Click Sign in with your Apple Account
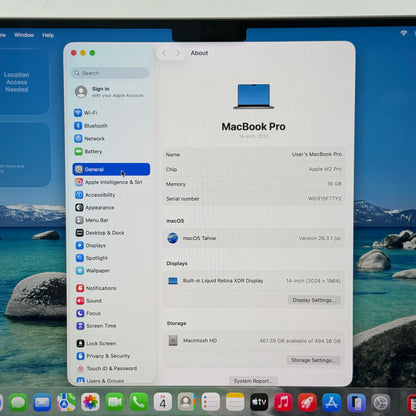416x416 pixels. (x=109, y=92)
